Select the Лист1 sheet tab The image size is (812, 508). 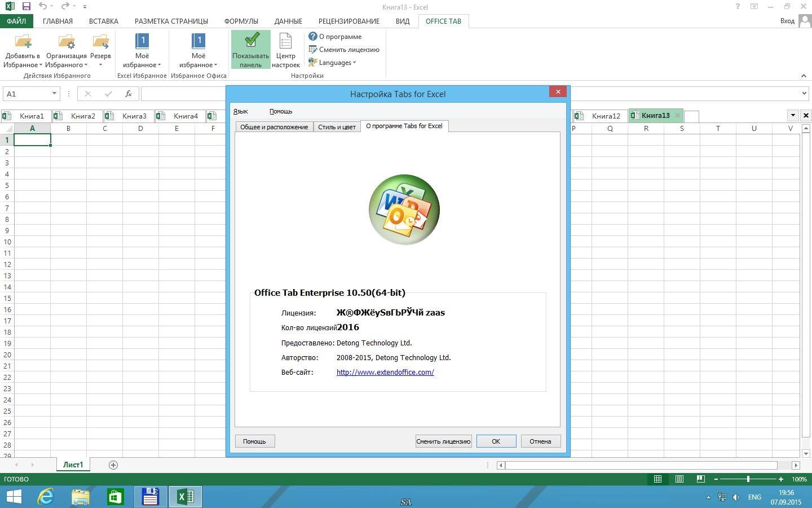coord(73,465)
